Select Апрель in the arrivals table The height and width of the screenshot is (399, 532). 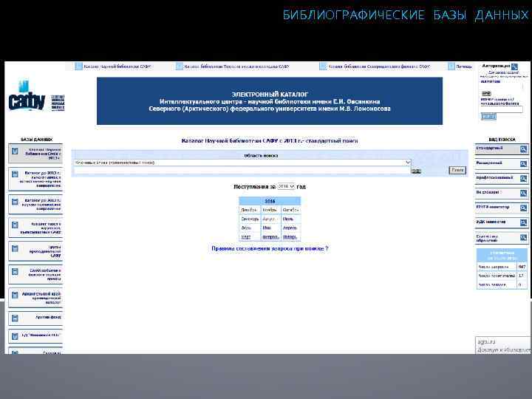[x=290, y=228]
